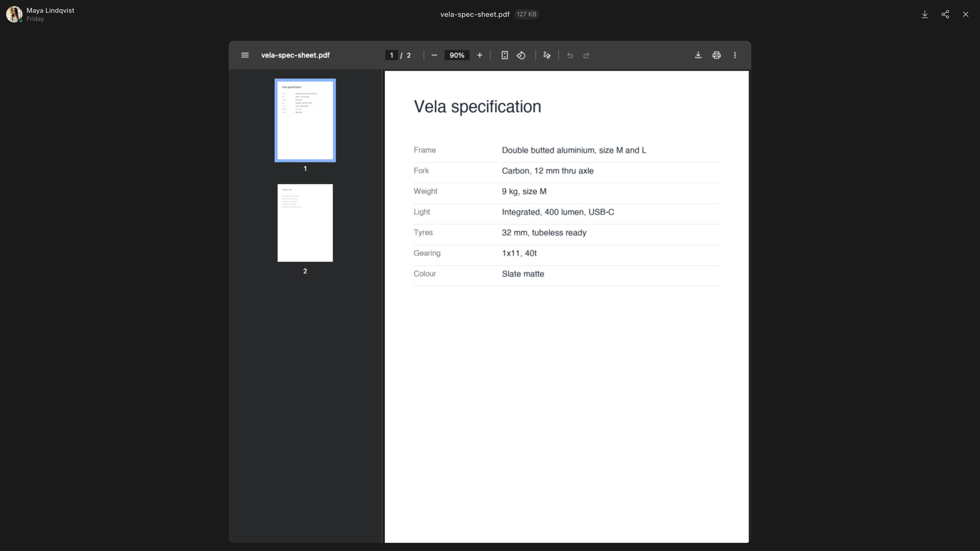
Task: Click the redo arrow in PDF toolbar
Action: coord(586,55)
